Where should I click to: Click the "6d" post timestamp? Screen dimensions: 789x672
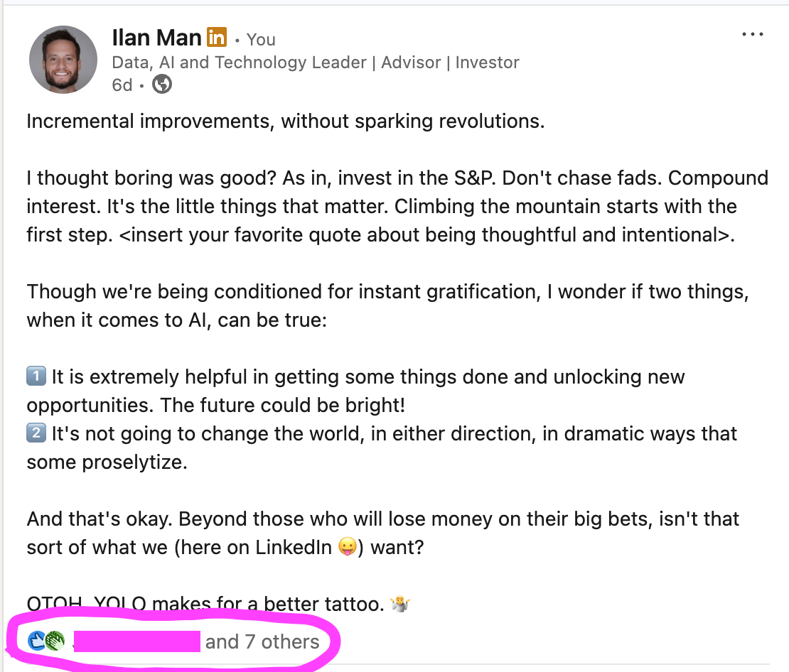[122, 85]
